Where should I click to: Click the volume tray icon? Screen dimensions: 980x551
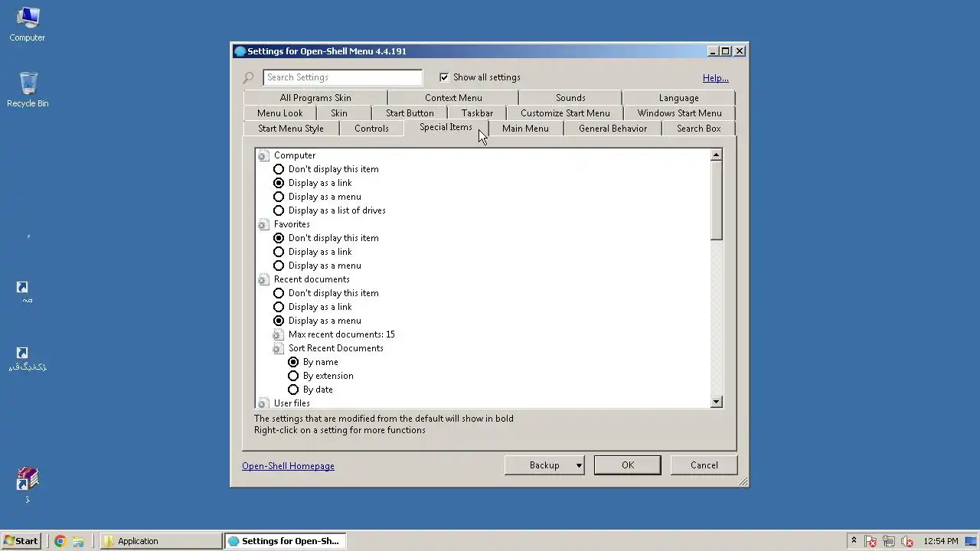907,541
